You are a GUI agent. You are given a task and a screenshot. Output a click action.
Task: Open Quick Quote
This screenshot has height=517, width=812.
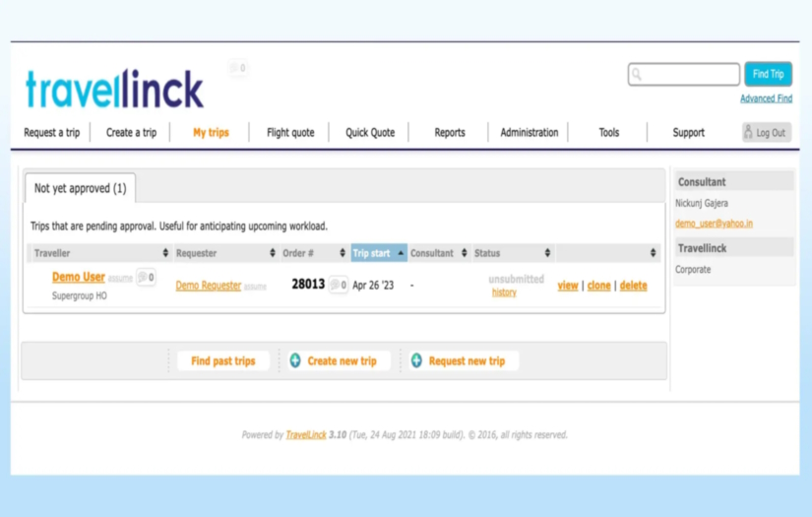tap(370, 133)
